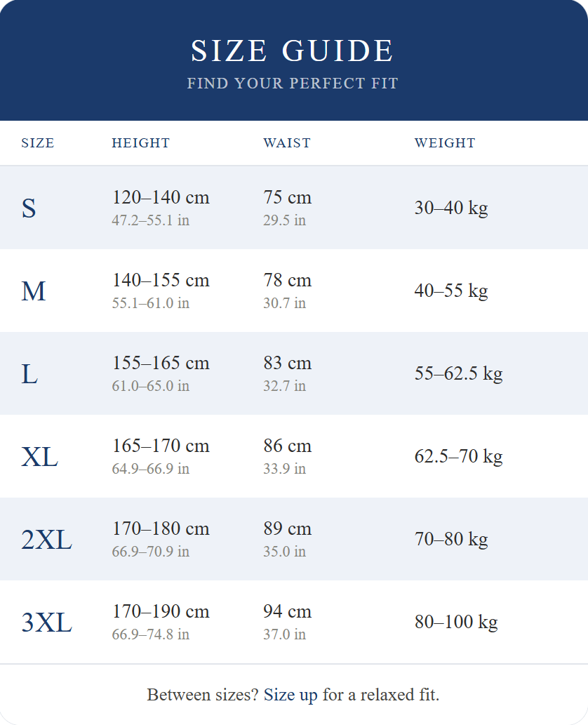Select the WEIGHT column header
The height and width of the screenshot is (725, 588).
point(445,143)
